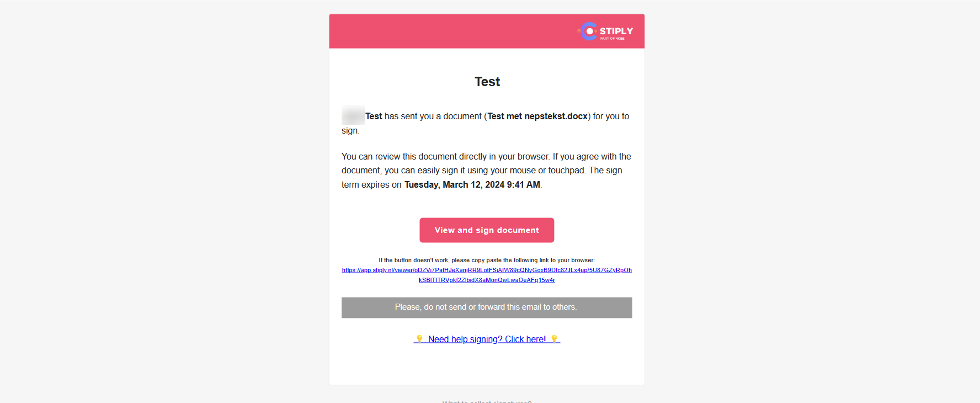
Task: Open "Need help signing? Click here!" link
Action: [x=487, y=340]
